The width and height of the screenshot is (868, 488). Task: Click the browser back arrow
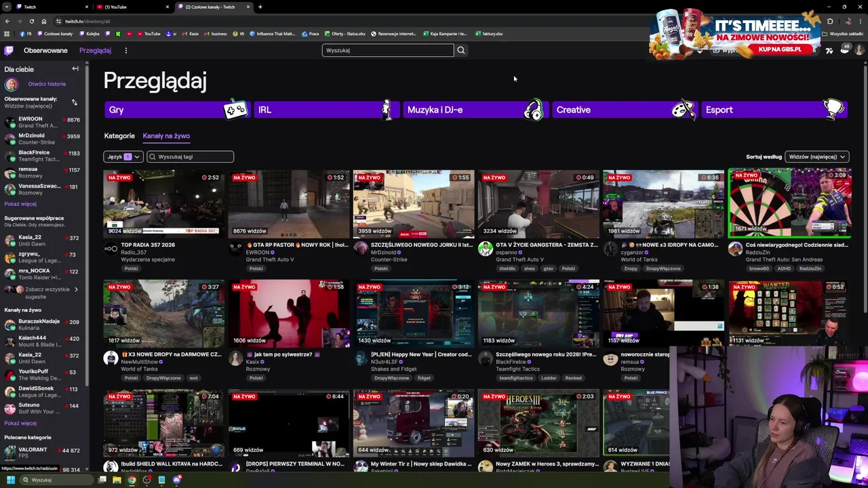(7, 21)
